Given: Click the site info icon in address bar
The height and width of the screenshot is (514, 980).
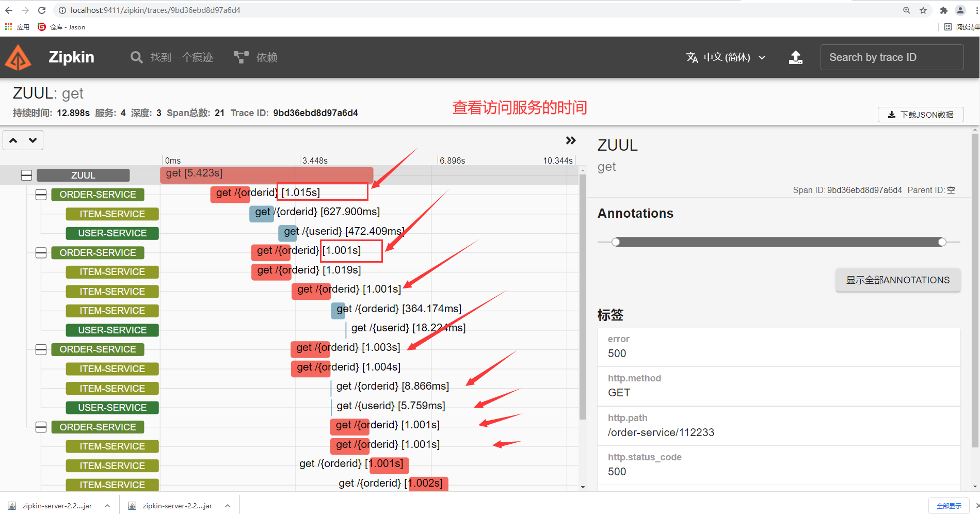Looking at the screenshot, I should (x=62, y=10).
